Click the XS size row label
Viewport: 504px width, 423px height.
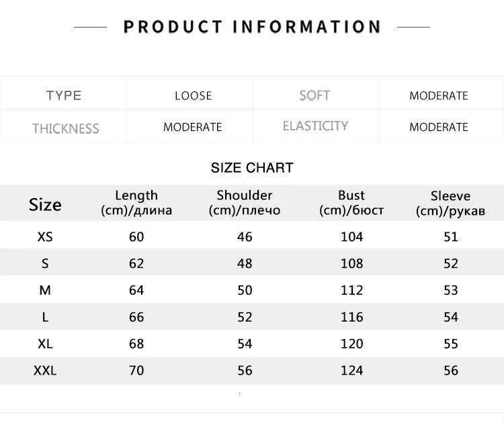pos(45,237)
